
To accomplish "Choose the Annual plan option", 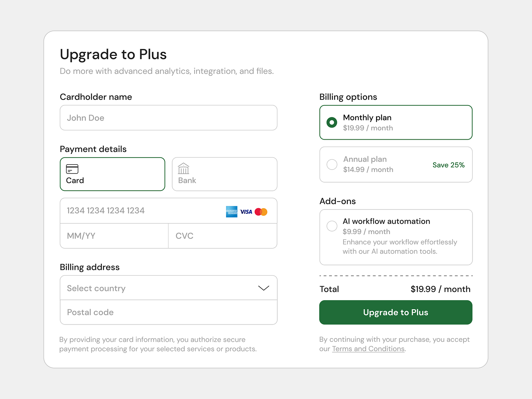I will (x=332, y=164).
